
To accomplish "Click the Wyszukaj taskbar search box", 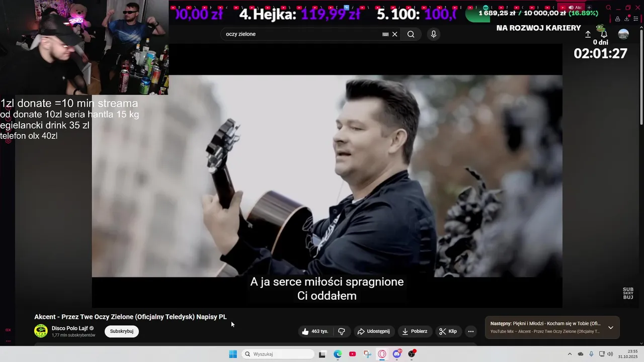I will (x=278, y=354).
